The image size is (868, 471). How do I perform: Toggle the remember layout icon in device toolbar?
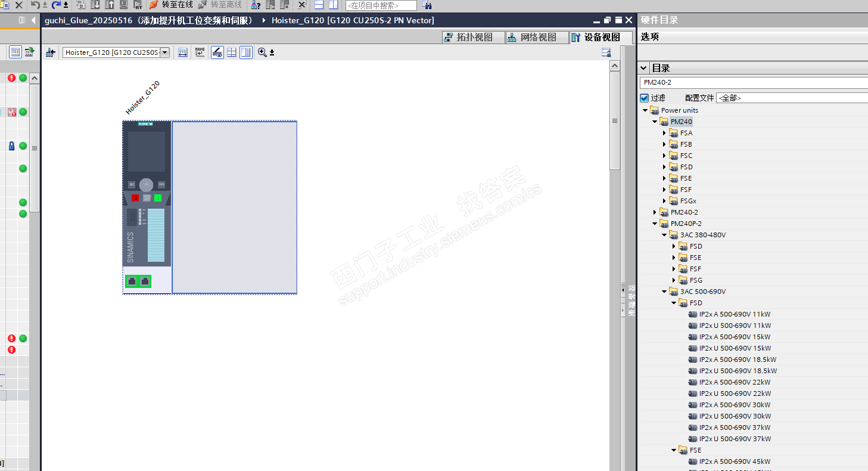click(246, 52)
